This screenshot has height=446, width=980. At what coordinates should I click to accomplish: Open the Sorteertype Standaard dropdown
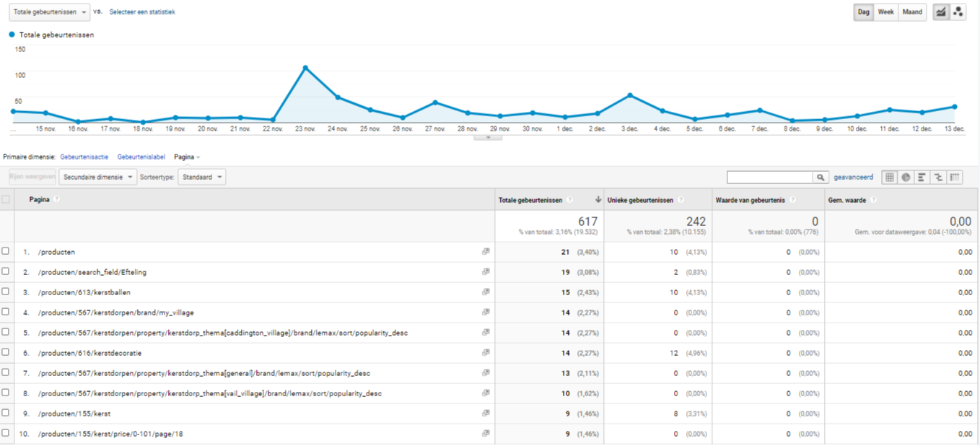[201, 177]
